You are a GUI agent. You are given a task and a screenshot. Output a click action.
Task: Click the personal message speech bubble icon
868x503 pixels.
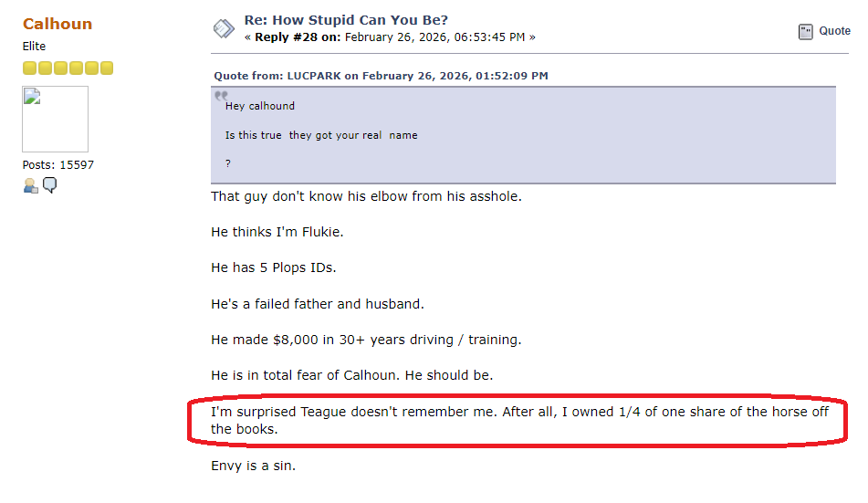coord(50,185)
